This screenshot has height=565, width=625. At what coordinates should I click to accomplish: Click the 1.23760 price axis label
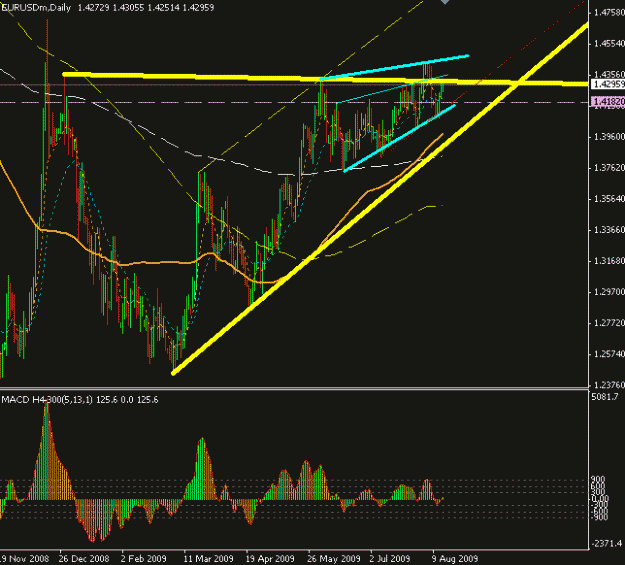609,385
